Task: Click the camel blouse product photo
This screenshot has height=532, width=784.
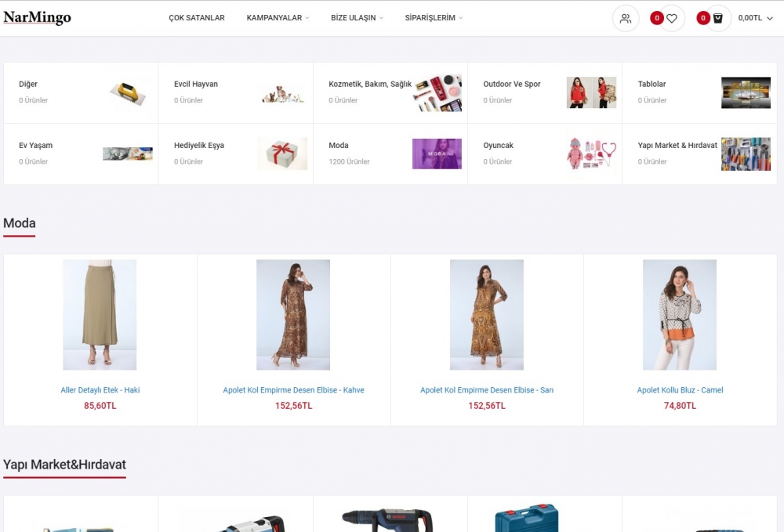Action: pos(680,315)
